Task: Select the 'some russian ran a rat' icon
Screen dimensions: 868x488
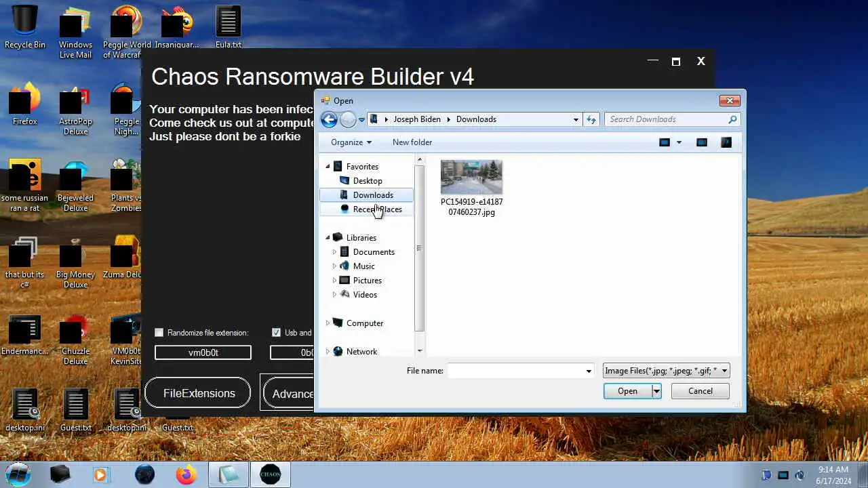Action: [25, 186]
